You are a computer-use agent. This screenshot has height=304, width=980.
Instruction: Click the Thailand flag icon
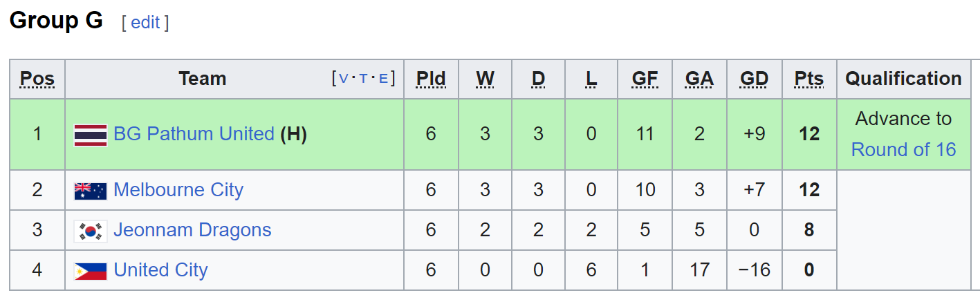pos(91,135)
